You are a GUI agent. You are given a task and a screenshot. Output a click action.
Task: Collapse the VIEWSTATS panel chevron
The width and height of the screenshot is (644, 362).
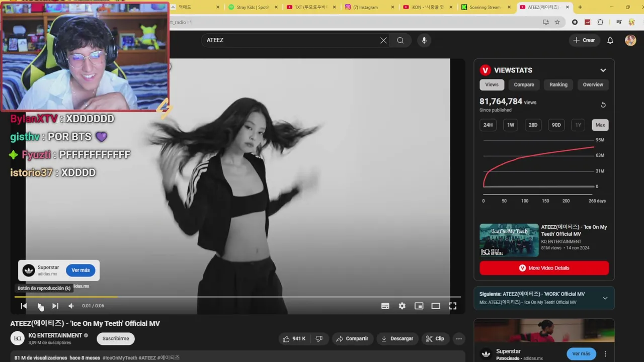(603, 70)
